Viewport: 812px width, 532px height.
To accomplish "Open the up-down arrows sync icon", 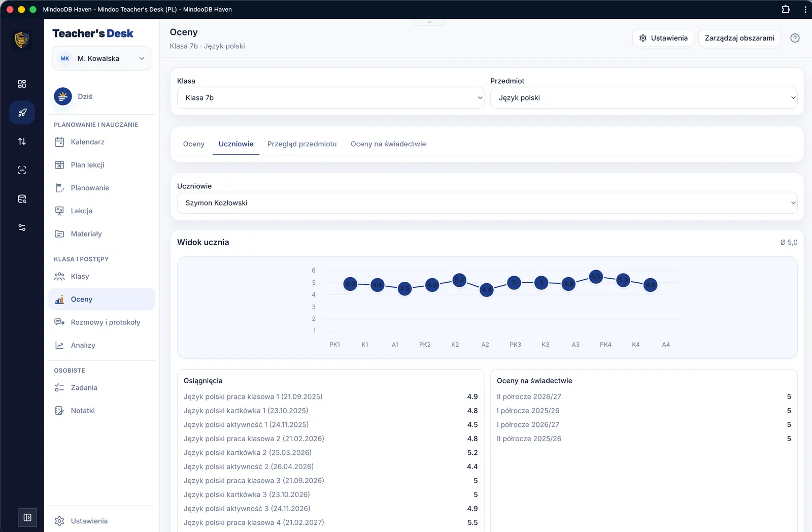I will [22, 142].
